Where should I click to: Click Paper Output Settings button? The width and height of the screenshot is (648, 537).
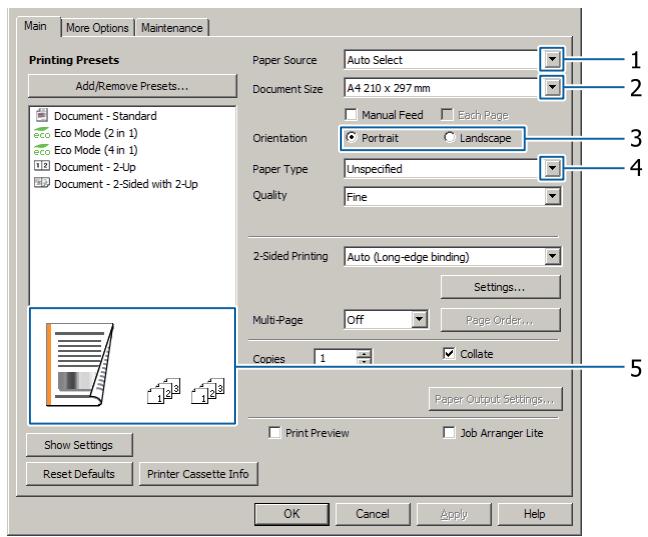tap(495, 399)
